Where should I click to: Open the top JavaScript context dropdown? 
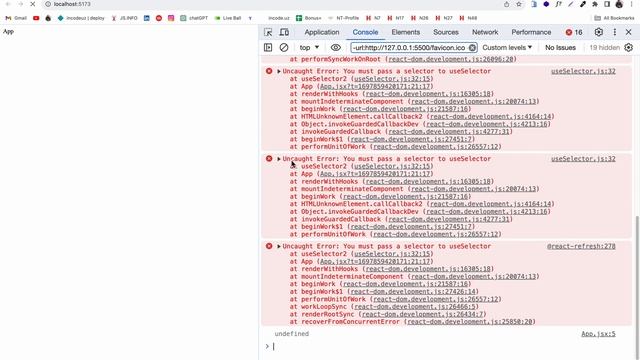pyautogui.click(x=309, y=48)
